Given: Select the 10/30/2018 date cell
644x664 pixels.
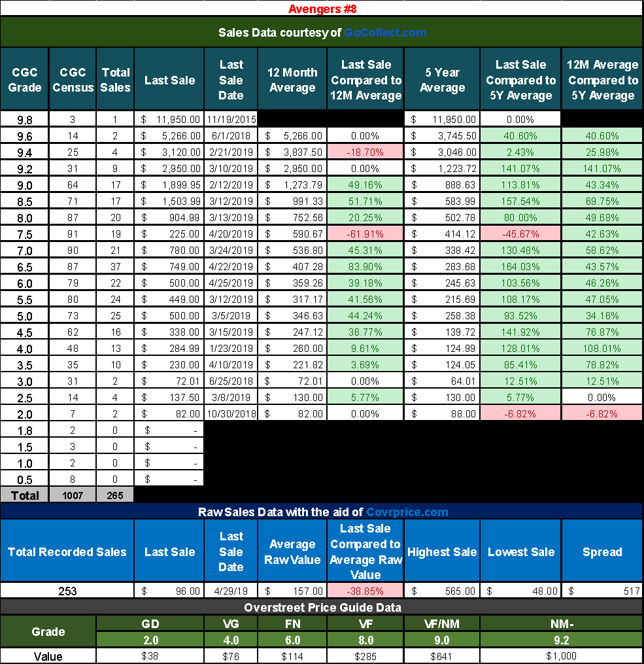Looking at the screenshot, I should pyautogui.click(x=231, y=413).
